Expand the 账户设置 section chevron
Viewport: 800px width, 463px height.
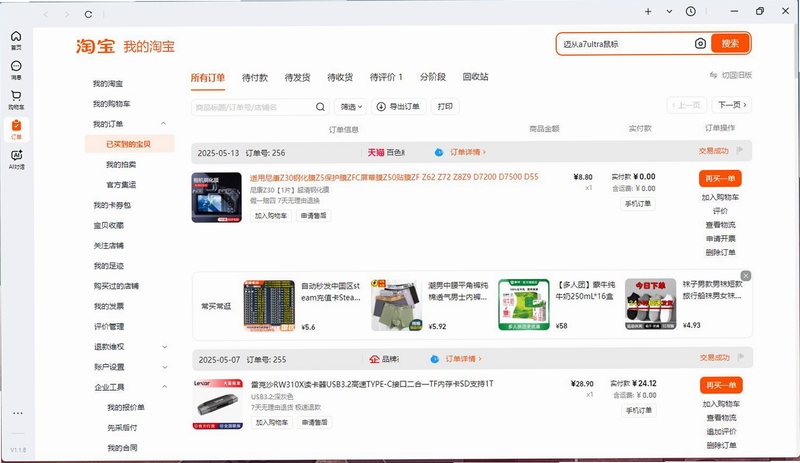(x=164, y=367)
